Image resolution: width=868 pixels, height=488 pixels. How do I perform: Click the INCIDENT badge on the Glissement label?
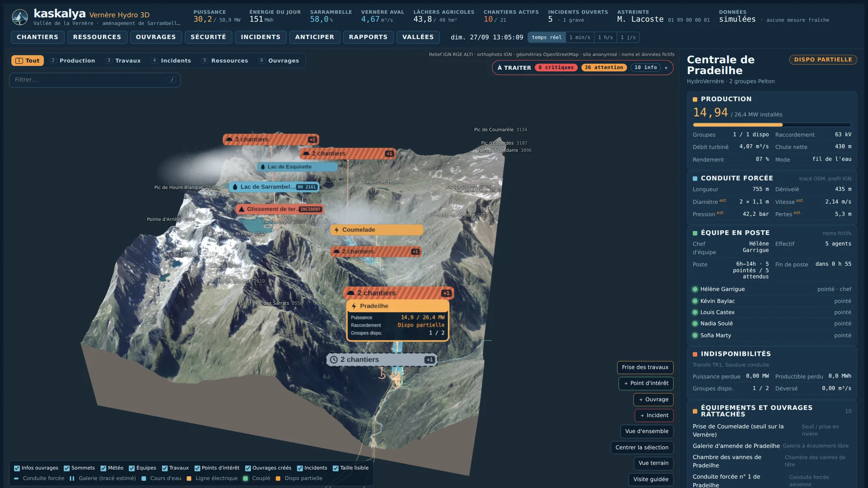[x=310, y=209]
